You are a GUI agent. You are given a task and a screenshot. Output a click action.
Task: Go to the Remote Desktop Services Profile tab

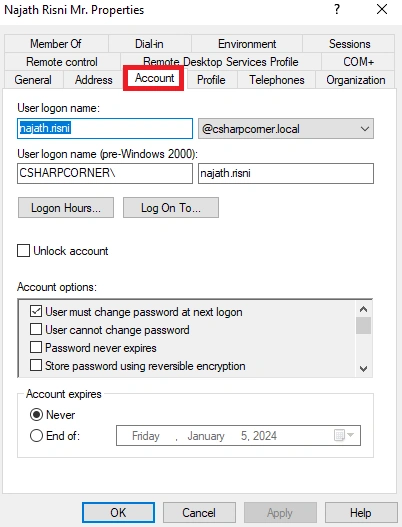click(x=221, y=62)
